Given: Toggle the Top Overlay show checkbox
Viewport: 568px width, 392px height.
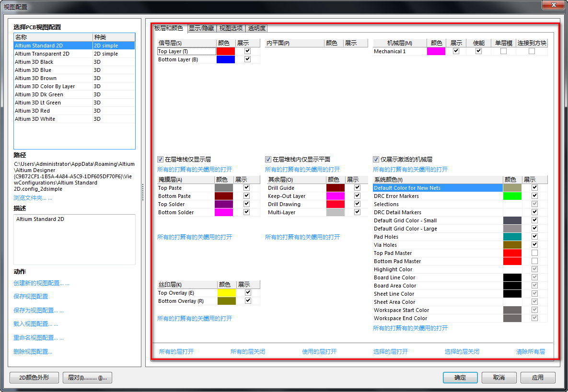Looking at the screenshot, I should point(248,292).
